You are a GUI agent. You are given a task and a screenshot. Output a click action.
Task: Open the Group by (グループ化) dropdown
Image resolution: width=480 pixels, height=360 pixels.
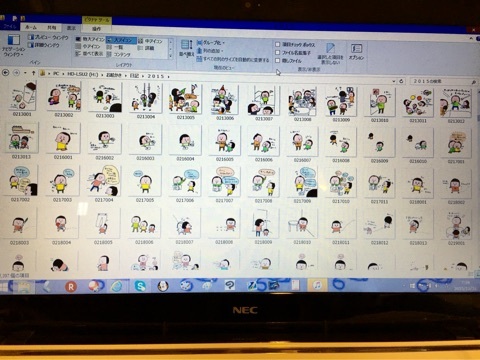(211, 43)
